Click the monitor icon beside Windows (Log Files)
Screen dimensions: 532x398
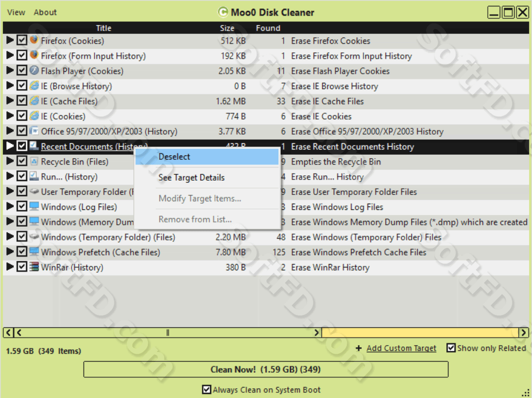[34, 206]
